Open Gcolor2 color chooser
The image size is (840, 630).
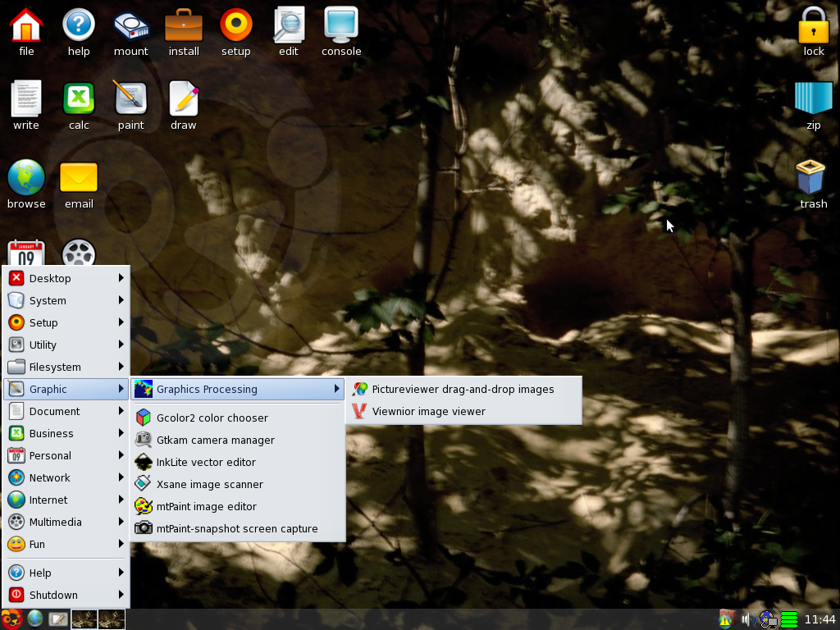[x=212, y=418]
